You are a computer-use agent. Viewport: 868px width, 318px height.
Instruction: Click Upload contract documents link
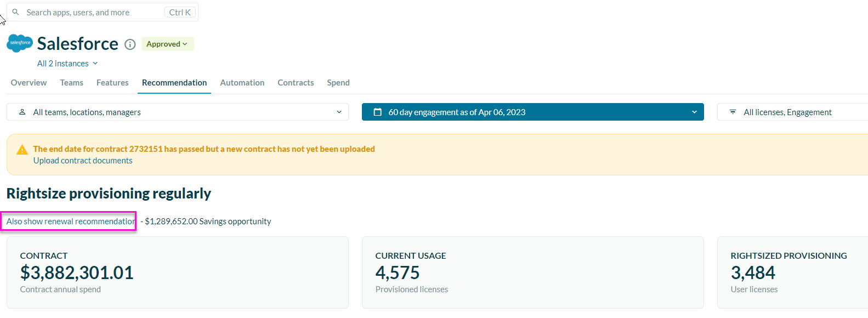point(83,161)
